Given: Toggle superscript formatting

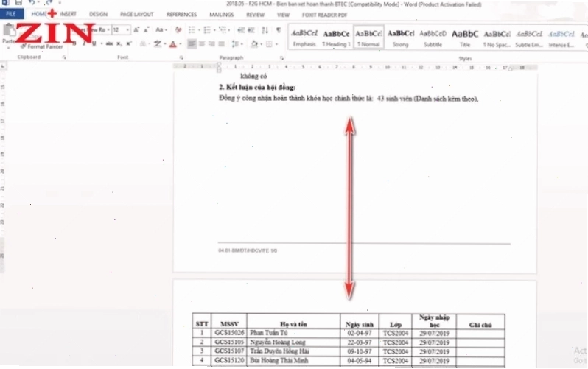Looking at the screenshot, I should tap(129, 44).
